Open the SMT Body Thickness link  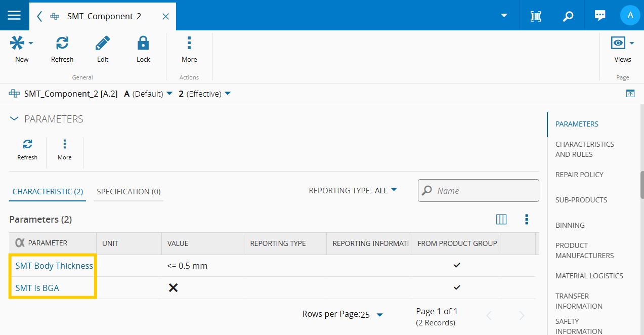[x=54, y=266]
